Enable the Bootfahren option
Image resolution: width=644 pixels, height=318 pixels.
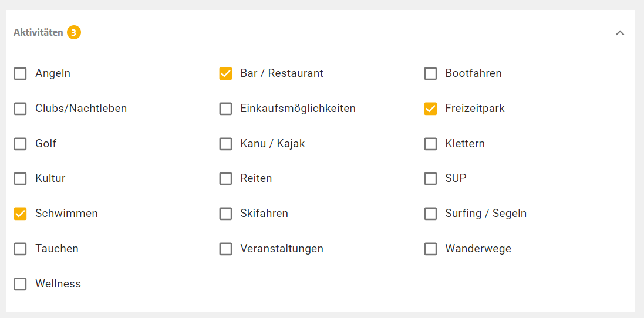point(430,73)
